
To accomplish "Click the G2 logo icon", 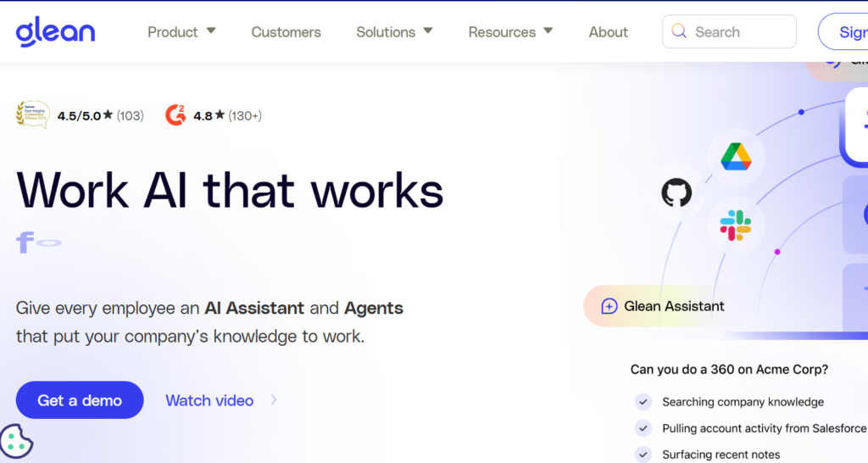I will (x=175, y=115).
